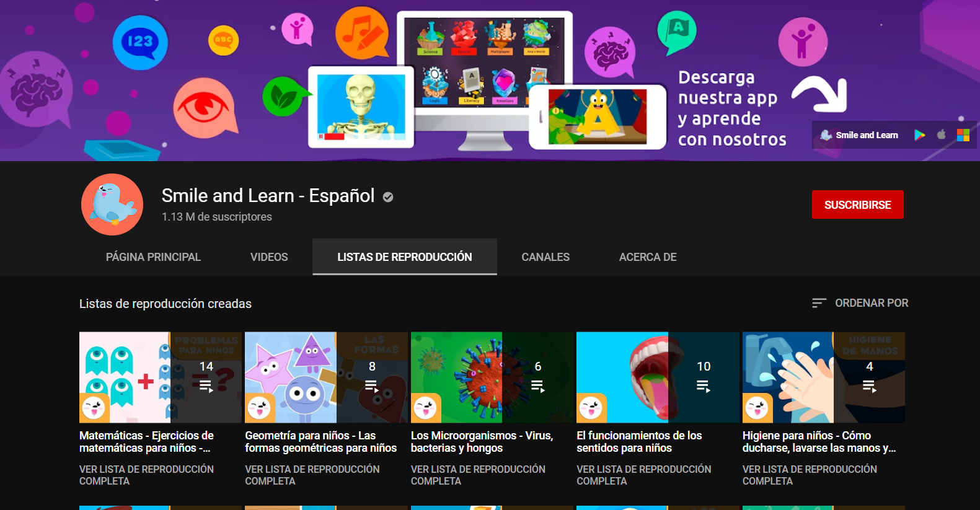The height and width of the screenshot is (510, 980).
Task: View full Geometría para niños playlist link
Action: [312, 475]
